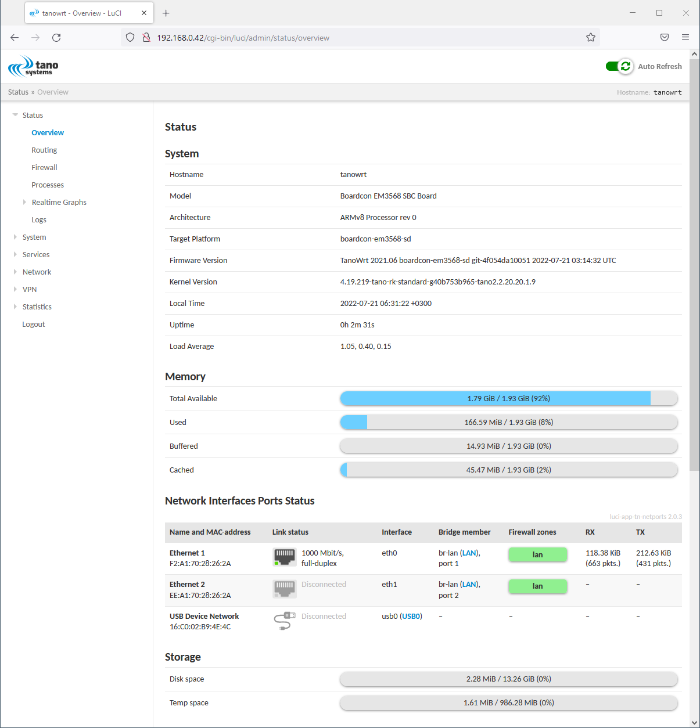The image size is (700, 728).
Task: Click the Ethernet 1 TX value 212.63 KiB
Action: tap(654, 553)
